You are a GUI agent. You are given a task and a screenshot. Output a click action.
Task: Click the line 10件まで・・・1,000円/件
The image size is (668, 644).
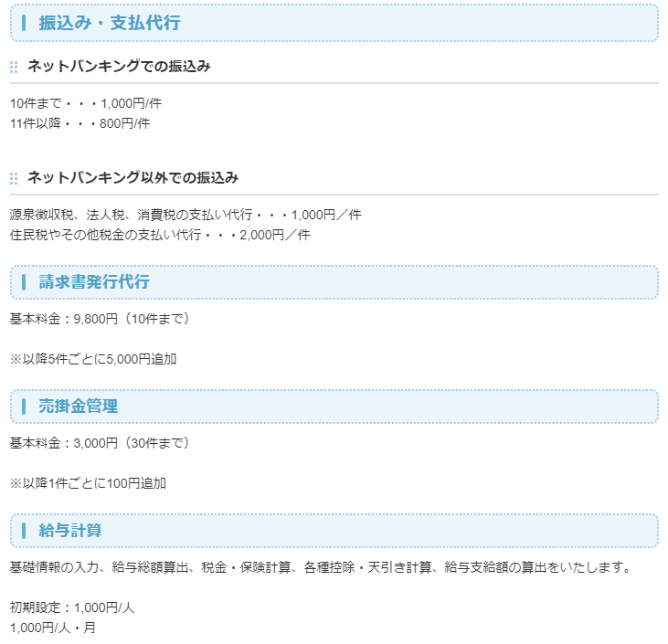tap(86, 103)
